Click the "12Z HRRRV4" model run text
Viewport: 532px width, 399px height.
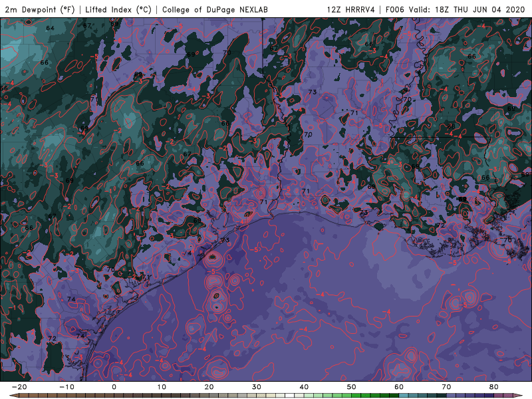point(351,9)
